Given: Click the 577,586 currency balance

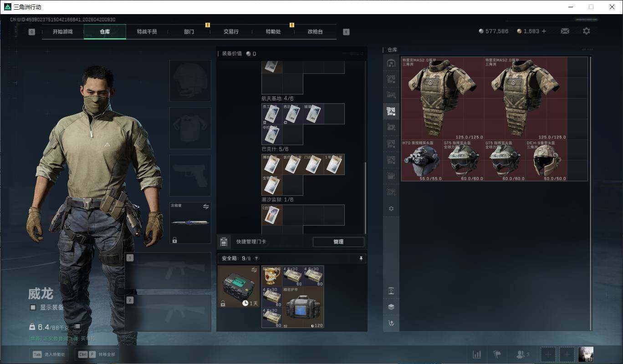Looking at the screenshot, I should click(x=494, y=31).
